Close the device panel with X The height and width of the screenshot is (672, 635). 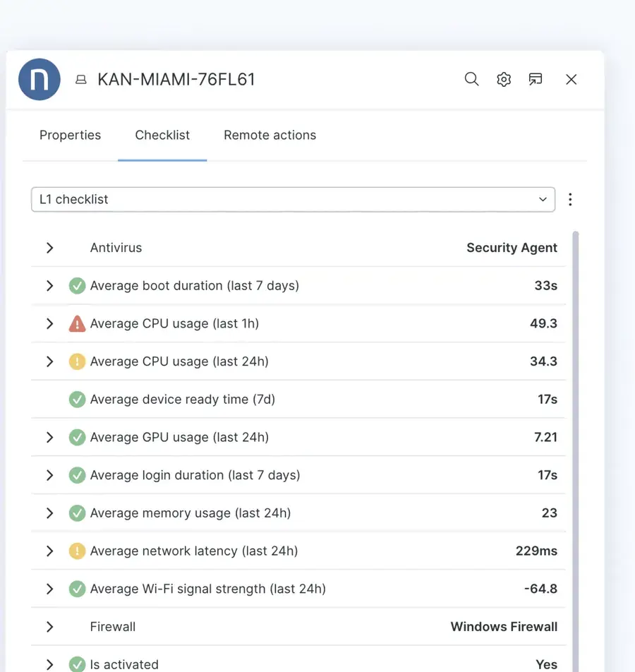click(571, 79)
